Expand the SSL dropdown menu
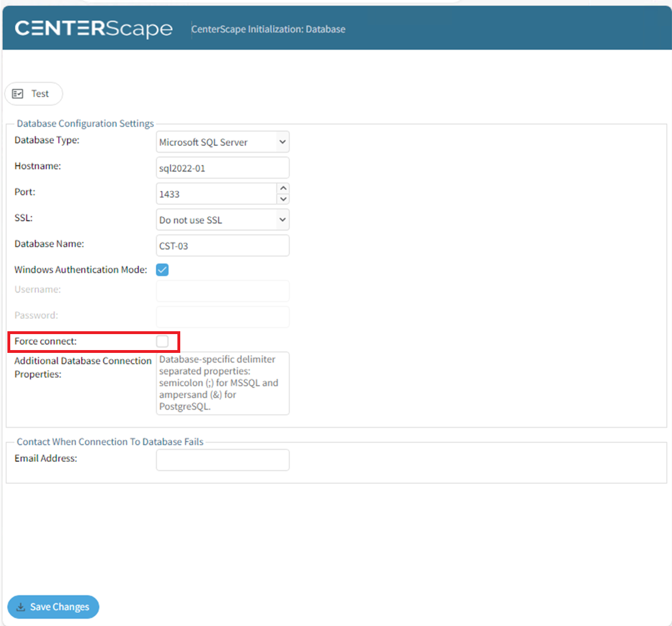672x626 pixels. coord(222,220)
